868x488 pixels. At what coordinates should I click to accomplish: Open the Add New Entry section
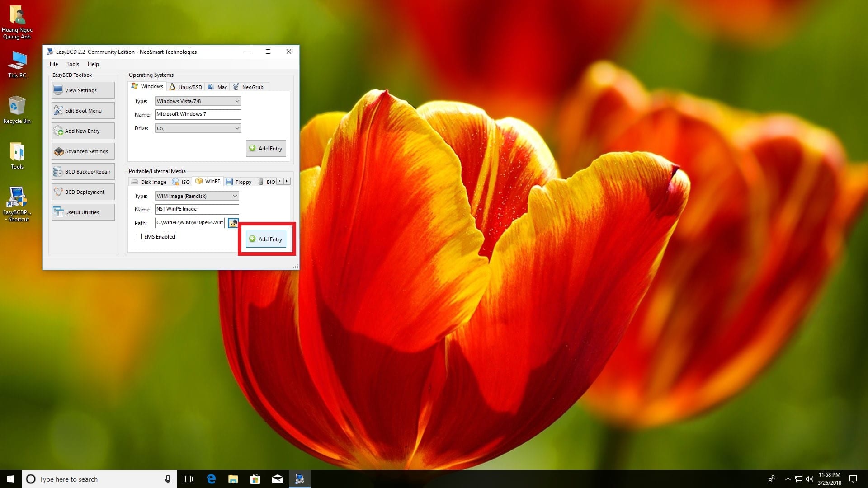pyautogui.click(x=83, y=131)
